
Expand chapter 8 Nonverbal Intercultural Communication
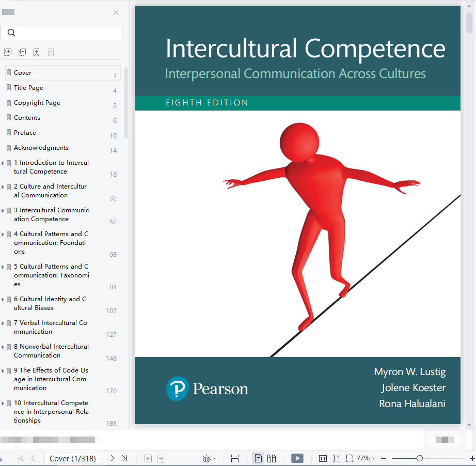coord(3,347)
